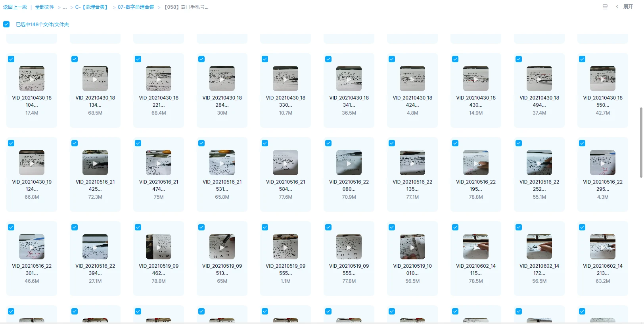Viewport: 644px width, 324px height.
Task: Click file name VID_20210602_14 213...
Action: pos(603,270)
